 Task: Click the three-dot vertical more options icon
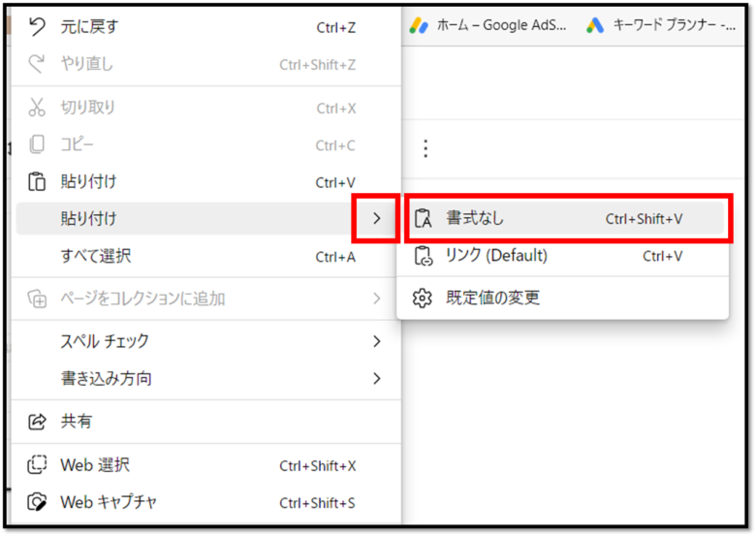(x=425, y=148)
